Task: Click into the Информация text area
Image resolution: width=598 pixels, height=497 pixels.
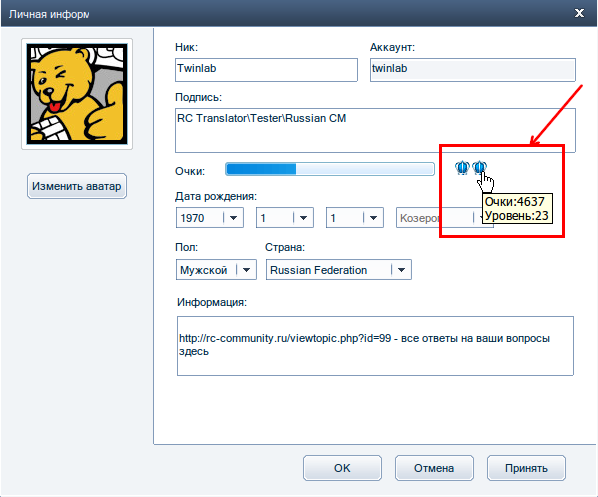Action: pyautogui.click(x=375, y=346)
